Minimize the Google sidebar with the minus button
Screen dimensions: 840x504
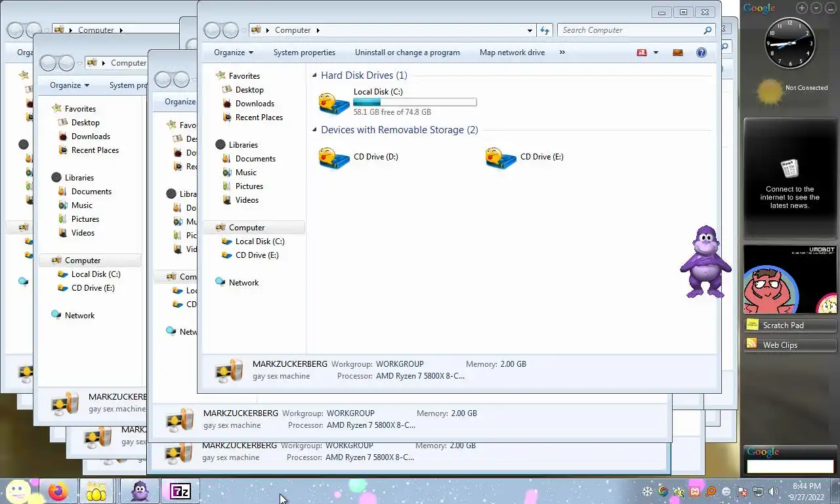[x=831, y=8]
